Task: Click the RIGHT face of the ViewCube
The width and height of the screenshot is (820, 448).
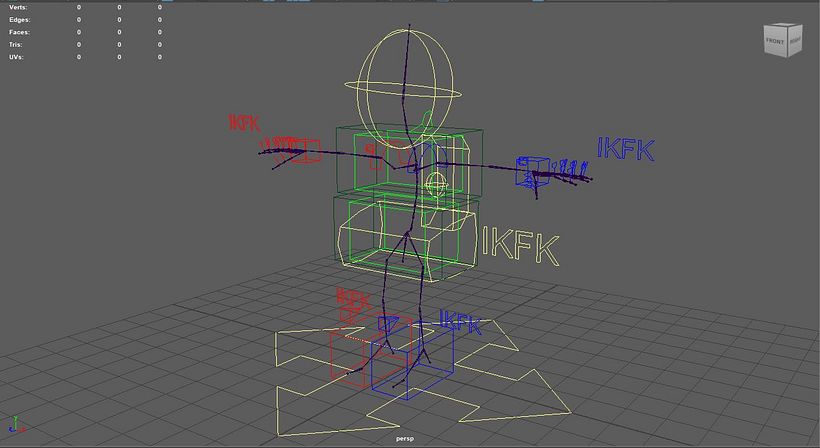Action: click(x=794, y=40)
